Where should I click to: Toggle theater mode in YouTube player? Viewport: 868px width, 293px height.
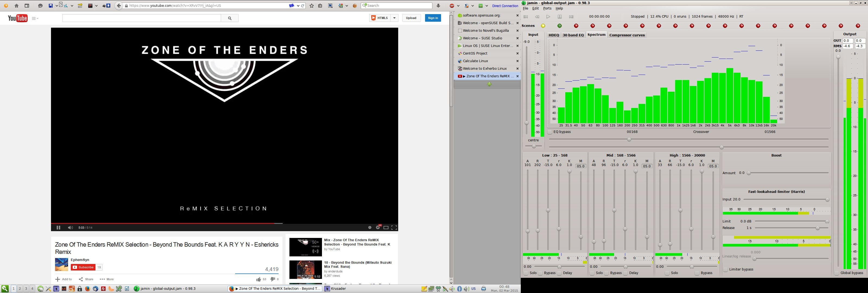point(386,228)
